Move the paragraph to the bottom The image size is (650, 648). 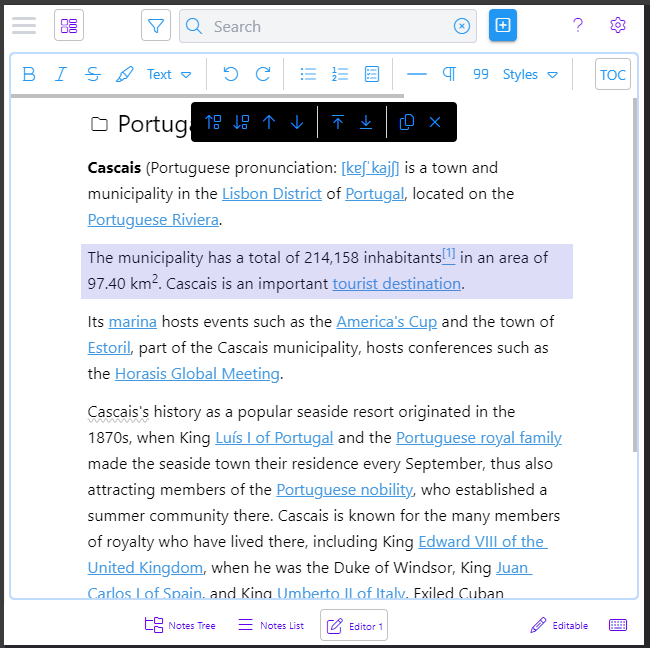(x=366, y=122)
